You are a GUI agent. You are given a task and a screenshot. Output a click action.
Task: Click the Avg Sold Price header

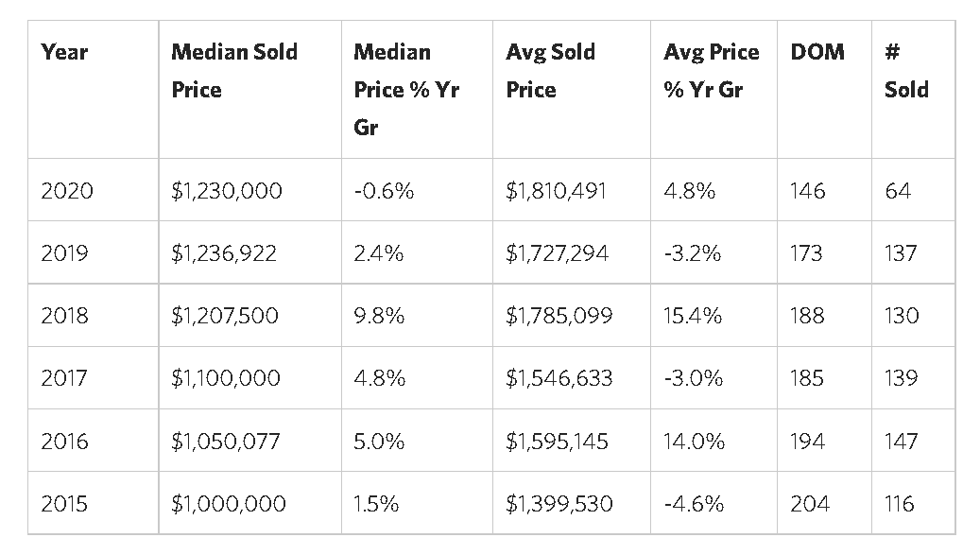coord(550,71)
